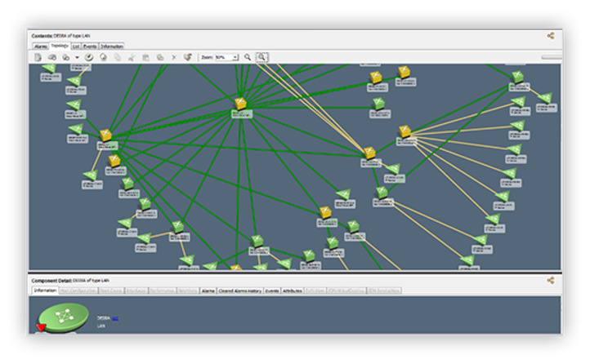The height and width of the screenshot is (364, 590).
Task: Expand the toolbar dropdown arrow
Action: click(x=77, y=58)
